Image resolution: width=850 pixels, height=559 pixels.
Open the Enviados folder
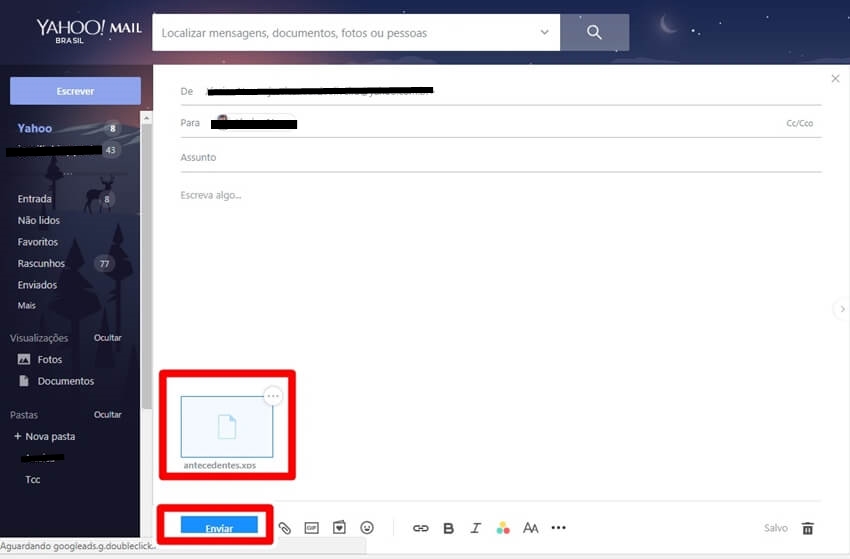tap(37, 285)
